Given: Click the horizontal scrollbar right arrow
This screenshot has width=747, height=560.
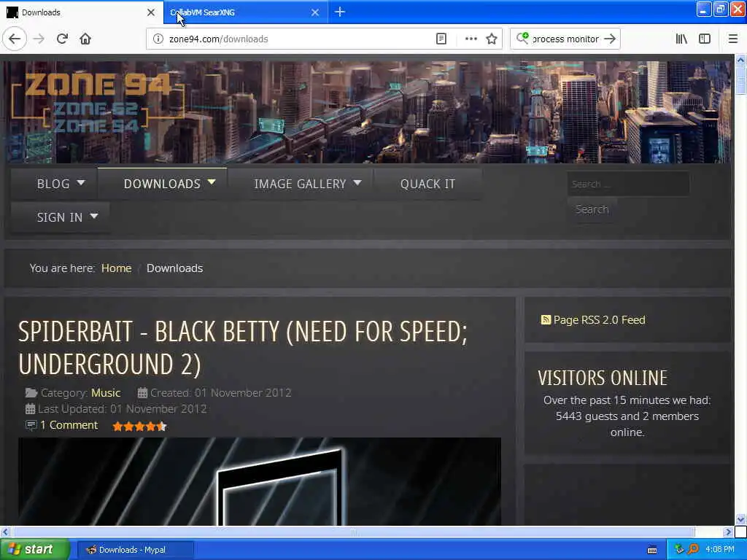Looking at the screenshot, I should pyautogui.click(x=728, y=532).
